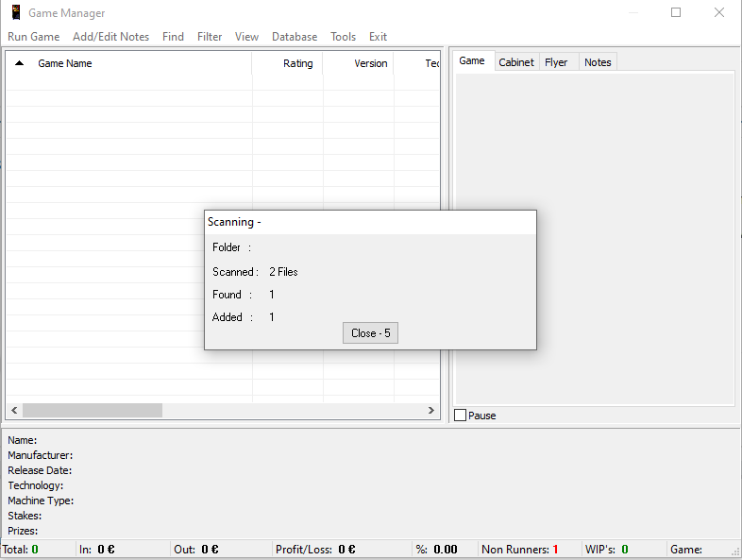This screenshot has height=560, width=742.
Task: Click the horizontal scrollbar thumb
Action: (x=93, y=411)
